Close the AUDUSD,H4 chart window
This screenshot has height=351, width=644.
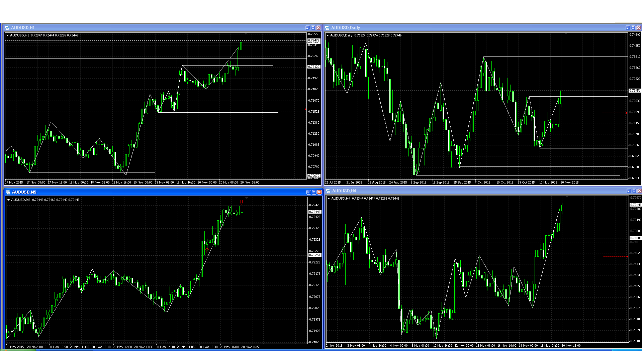click(x=639, y=191)
